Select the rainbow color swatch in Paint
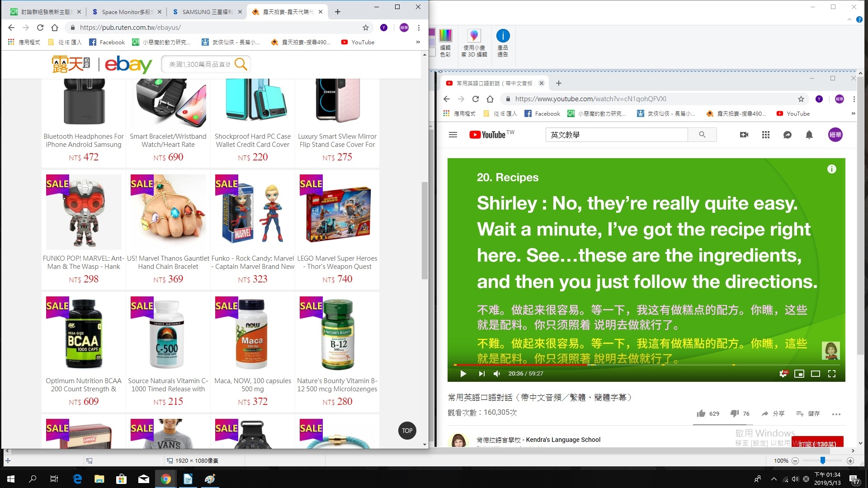The image size is (868, 488). click(445, 35)
